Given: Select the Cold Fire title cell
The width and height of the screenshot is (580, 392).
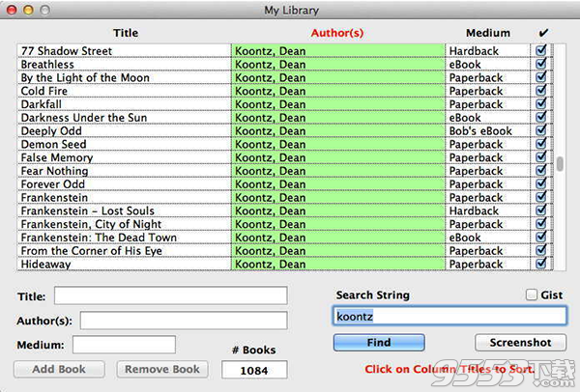Looking at the screenshot, I should [x=125, y=91].
